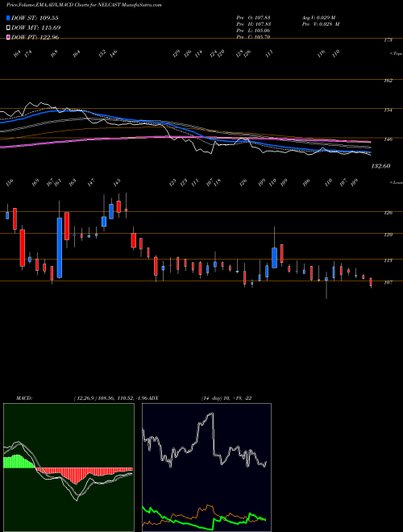Click the 'Pre H: 107.83' value

pyautogui.click(x=253, y=24)
